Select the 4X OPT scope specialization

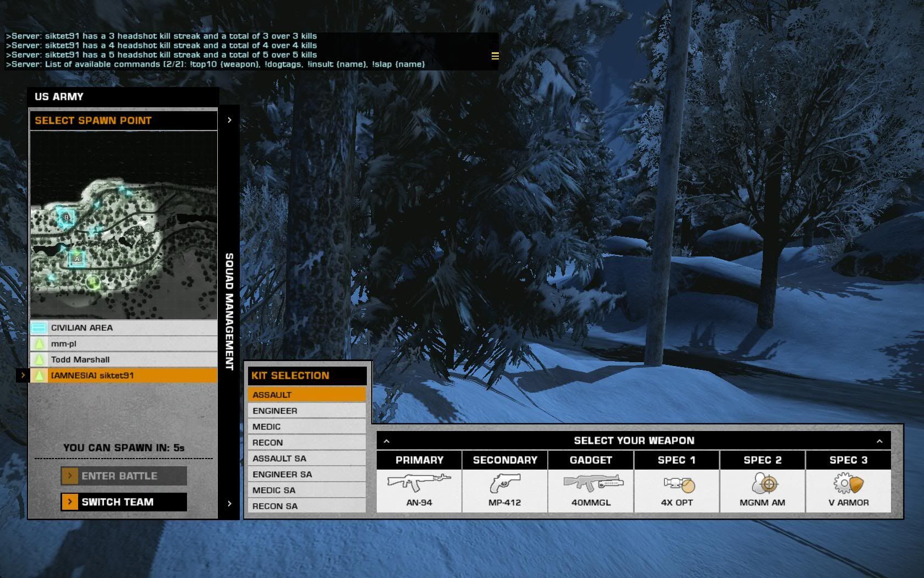[x=679, y=484]
